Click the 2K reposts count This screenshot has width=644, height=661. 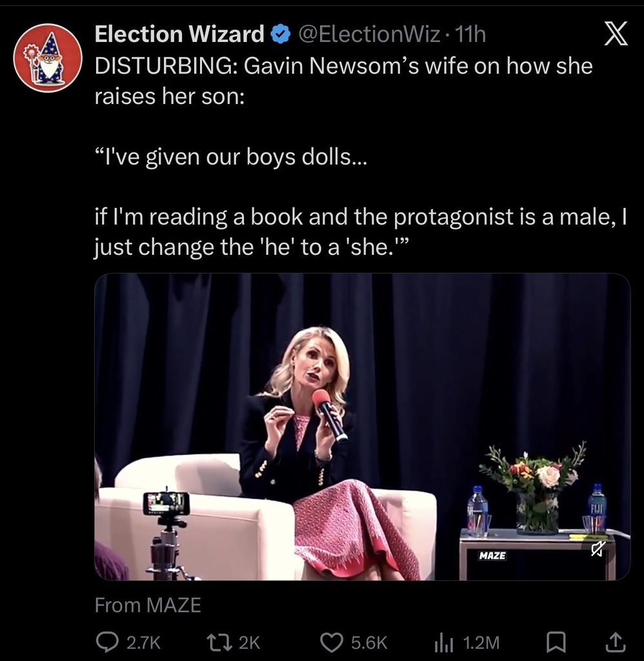[x=249, y=642]
